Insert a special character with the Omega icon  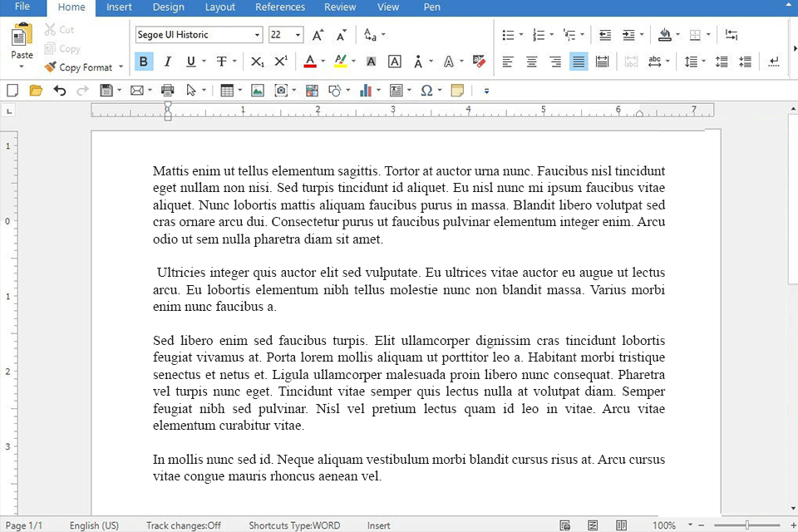(x=426, y=90)
